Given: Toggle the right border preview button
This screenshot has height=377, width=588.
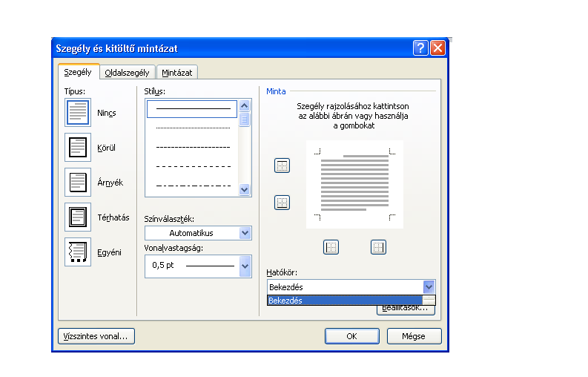Looking at the screenshot, I should 378,247.
